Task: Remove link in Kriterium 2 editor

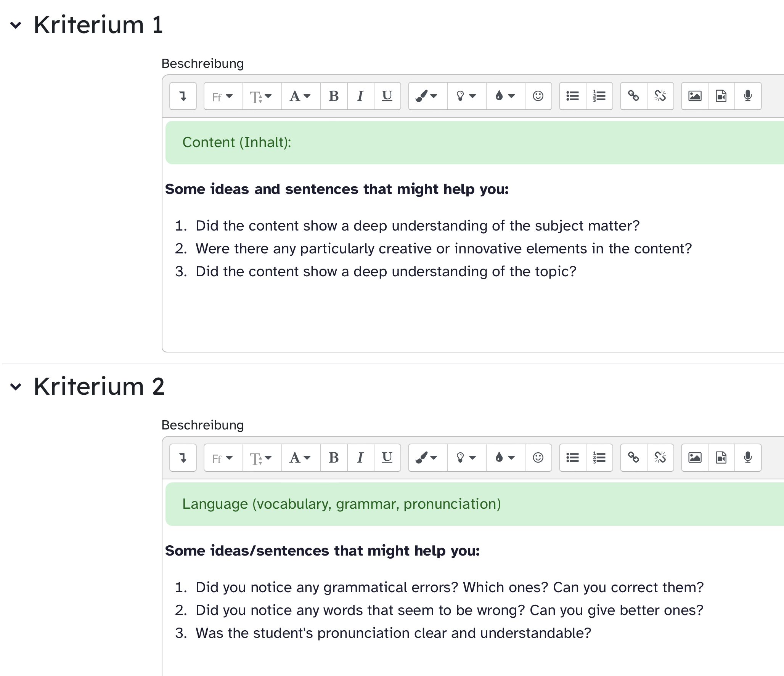Action: click(660, 458)
